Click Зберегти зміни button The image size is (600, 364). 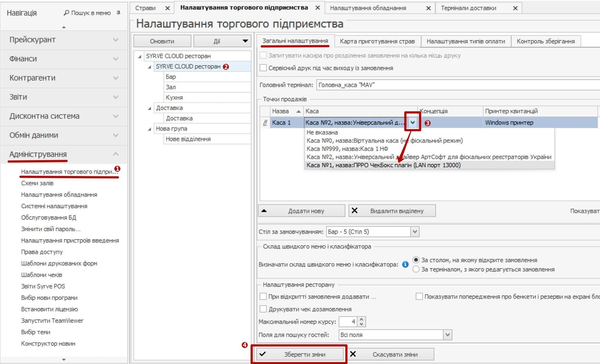[299, 354]
